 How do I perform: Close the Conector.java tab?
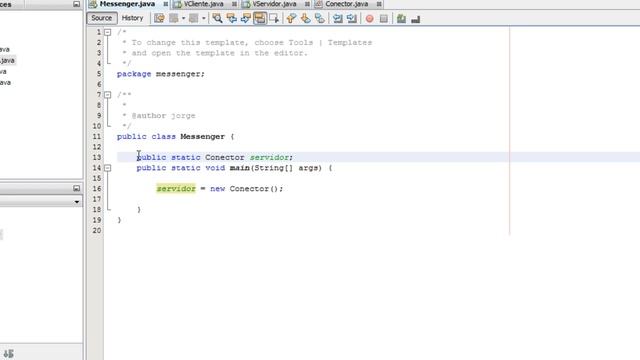379,4
